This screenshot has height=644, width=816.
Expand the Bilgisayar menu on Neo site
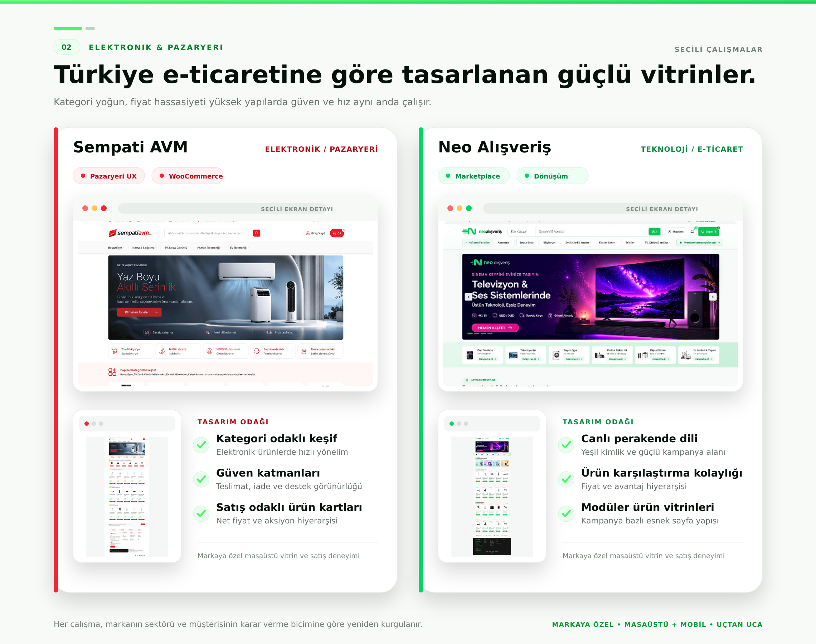[x=550, y=243]
